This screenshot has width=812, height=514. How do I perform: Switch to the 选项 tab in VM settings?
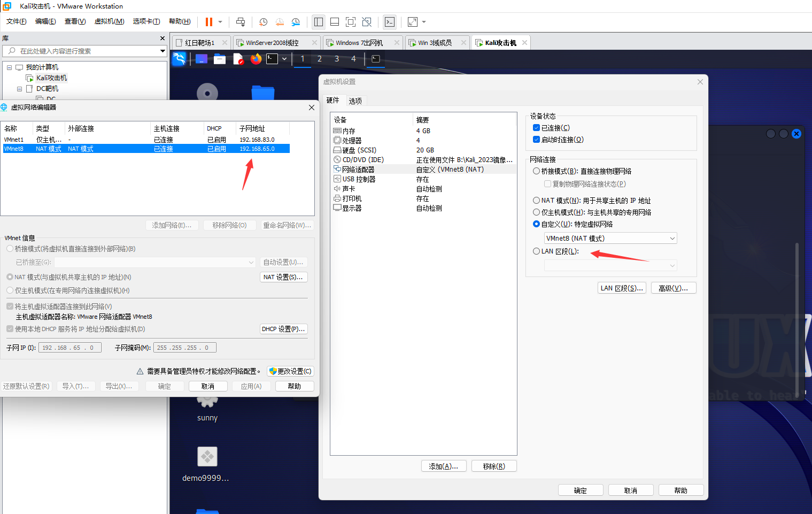tap(355, 101)
